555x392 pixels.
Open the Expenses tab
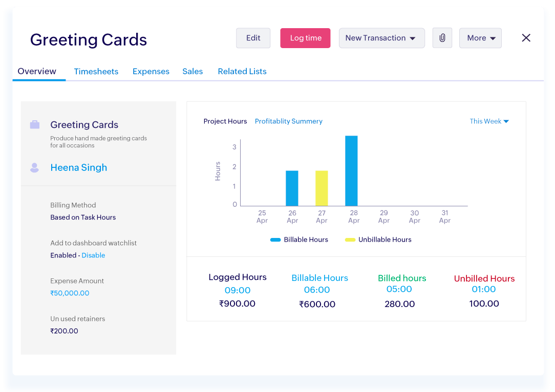click(x=151, y=71)
